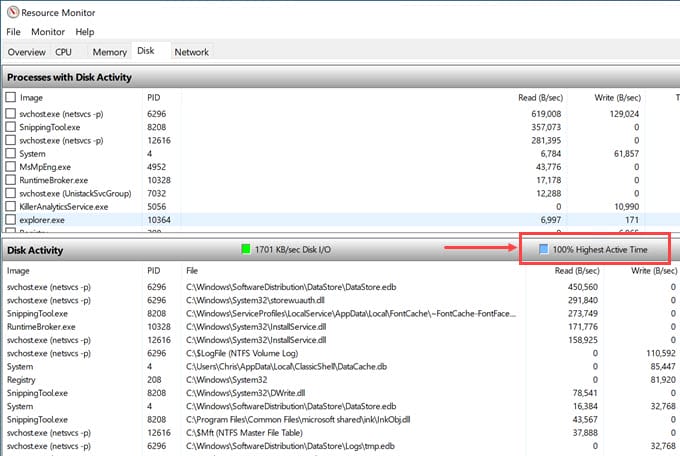This screenshot has width=680, height=456.
Task: Click the write value 85,447
Action: coord(663,367)
